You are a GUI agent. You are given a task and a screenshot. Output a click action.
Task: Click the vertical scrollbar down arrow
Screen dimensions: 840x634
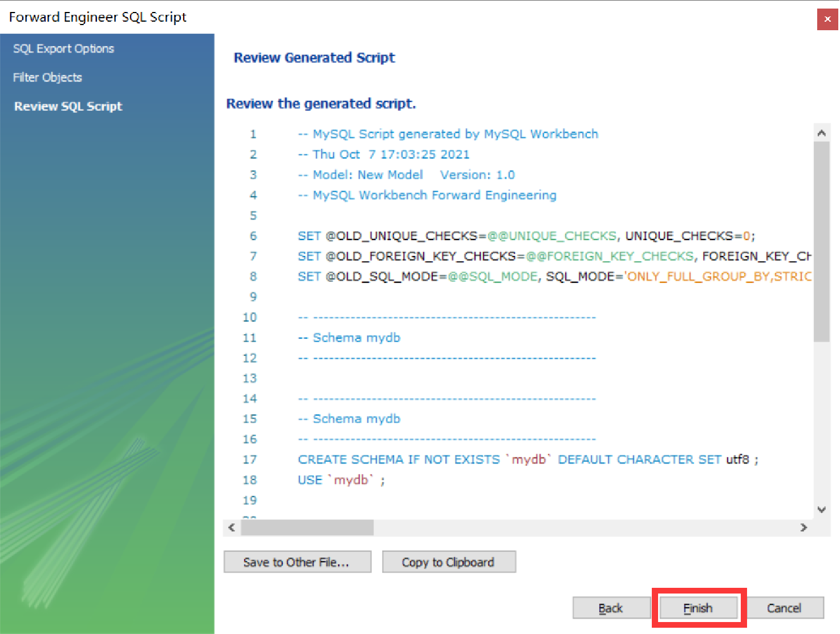pos(822,509)
